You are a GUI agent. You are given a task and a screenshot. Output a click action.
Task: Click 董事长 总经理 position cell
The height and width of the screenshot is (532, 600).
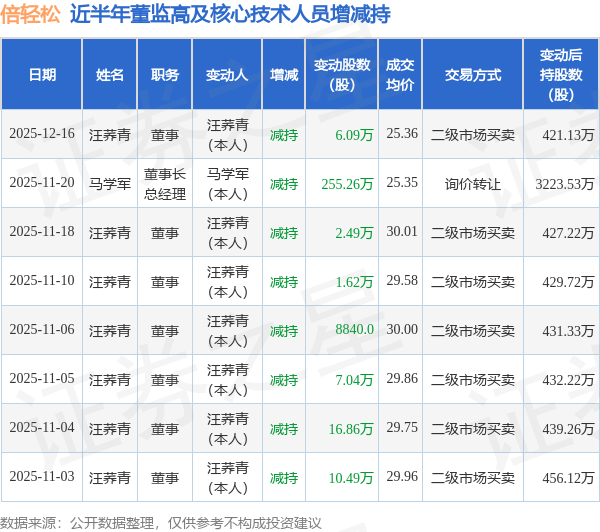coord(165,184)
